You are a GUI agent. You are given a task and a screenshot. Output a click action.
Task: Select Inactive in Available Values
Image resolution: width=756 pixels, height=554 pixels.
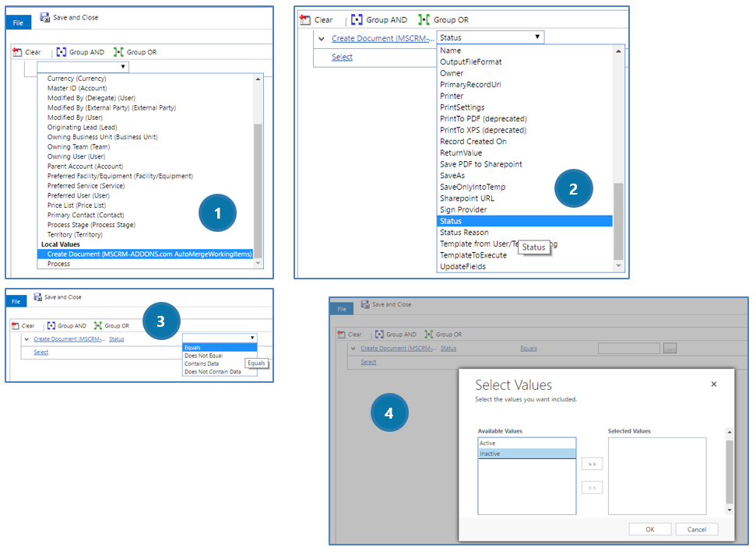[x=527, y=454]
